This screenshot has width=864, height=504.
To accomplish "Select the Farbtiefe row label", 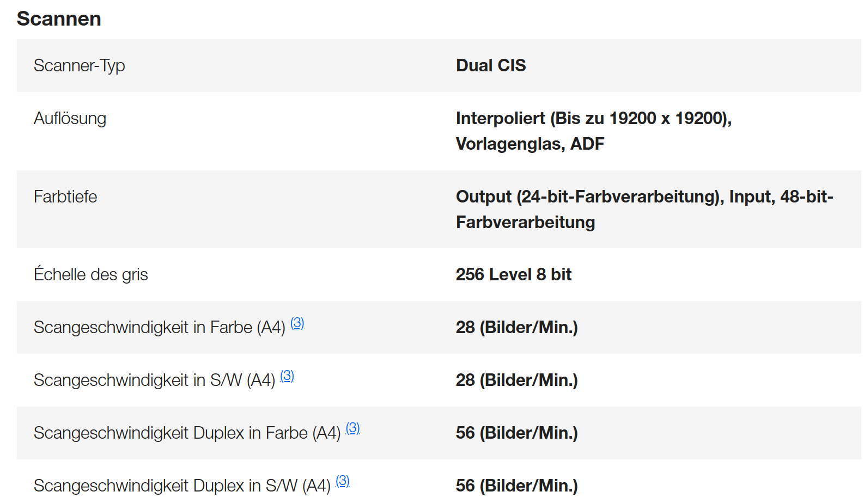I will (x=65, y=196).
